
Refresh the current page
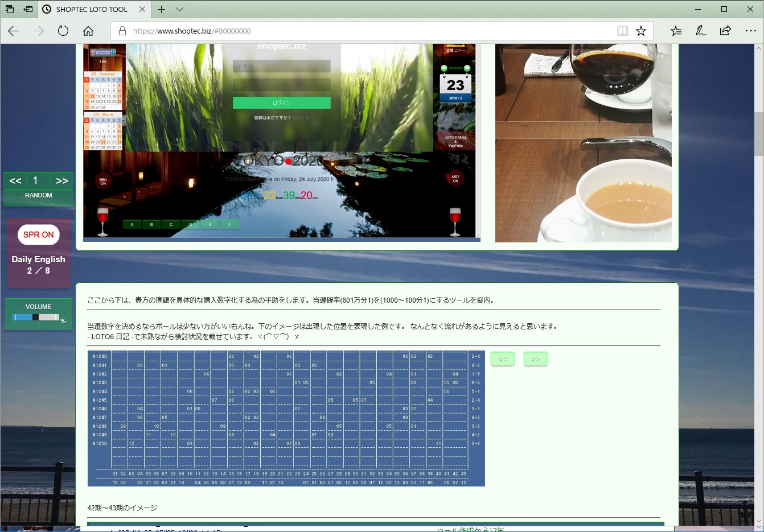pos(63,31)
